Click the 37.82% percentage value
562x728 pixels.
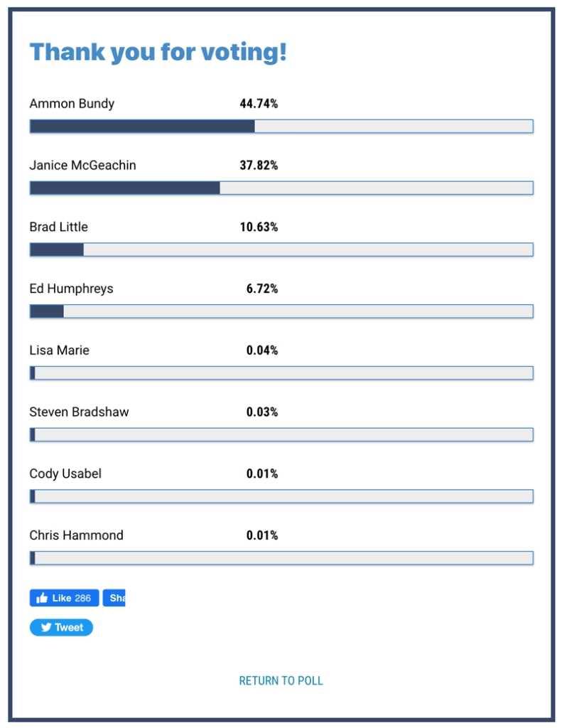click(259, 166)
